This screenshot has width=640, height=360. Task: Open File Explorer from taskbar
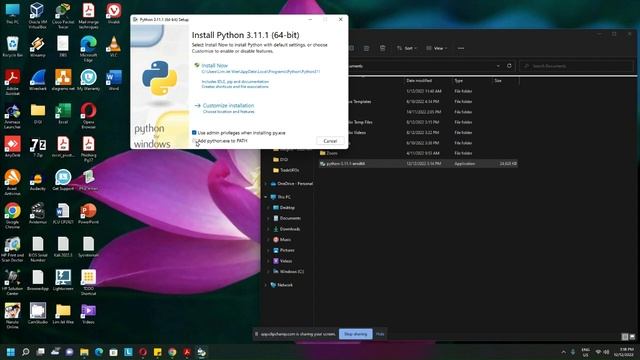click(x=84, y=352)
